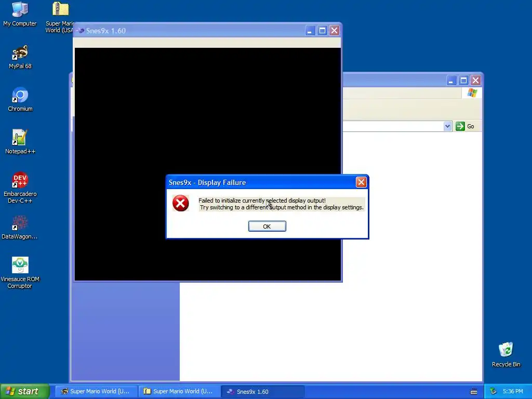
Task: Minimize the Snes9x 1.60 window
Action: [x=310, y=31]
